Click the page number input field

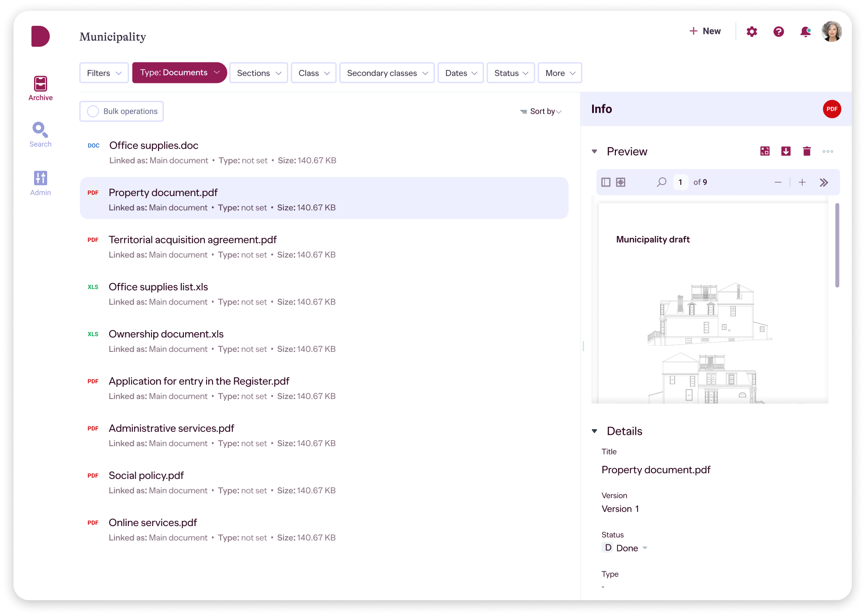click(x=680, y=182)
